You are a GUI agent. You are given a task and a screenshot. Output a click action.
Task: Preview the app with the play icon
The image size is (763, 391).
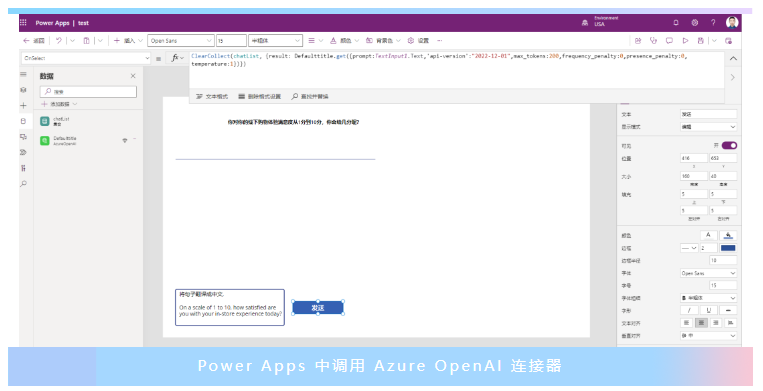click(685, 41)
